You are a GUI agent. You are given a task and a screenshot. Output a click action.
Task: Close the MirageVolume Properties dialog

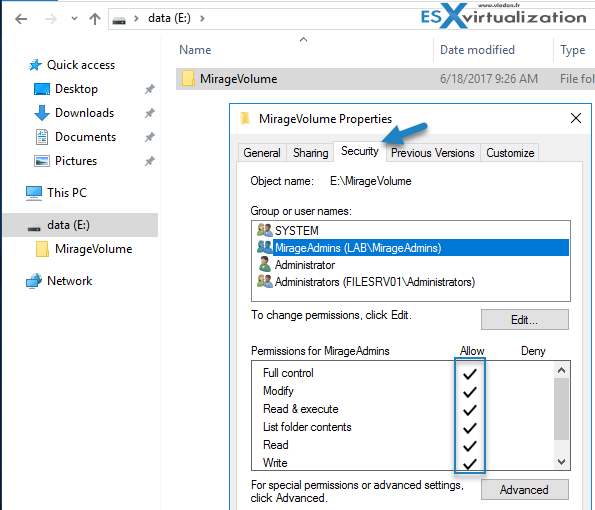[x=576, y=118]
